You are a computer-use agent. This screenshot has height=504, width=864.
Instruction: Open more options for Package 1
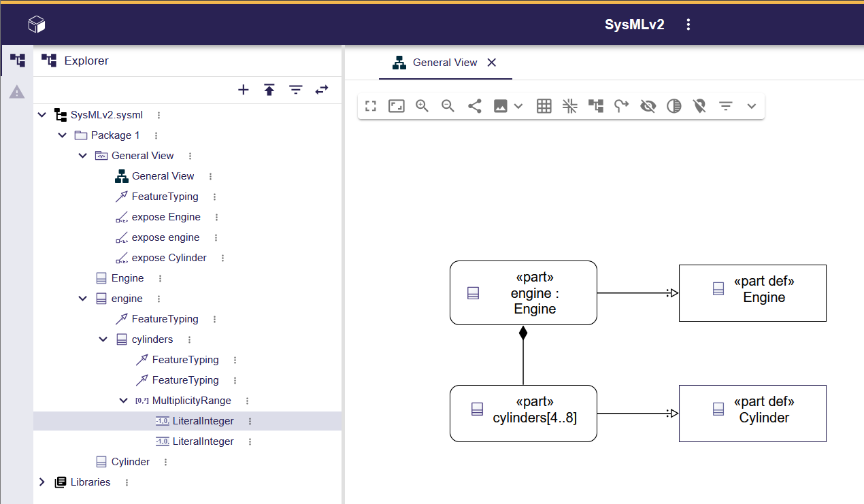156,135
